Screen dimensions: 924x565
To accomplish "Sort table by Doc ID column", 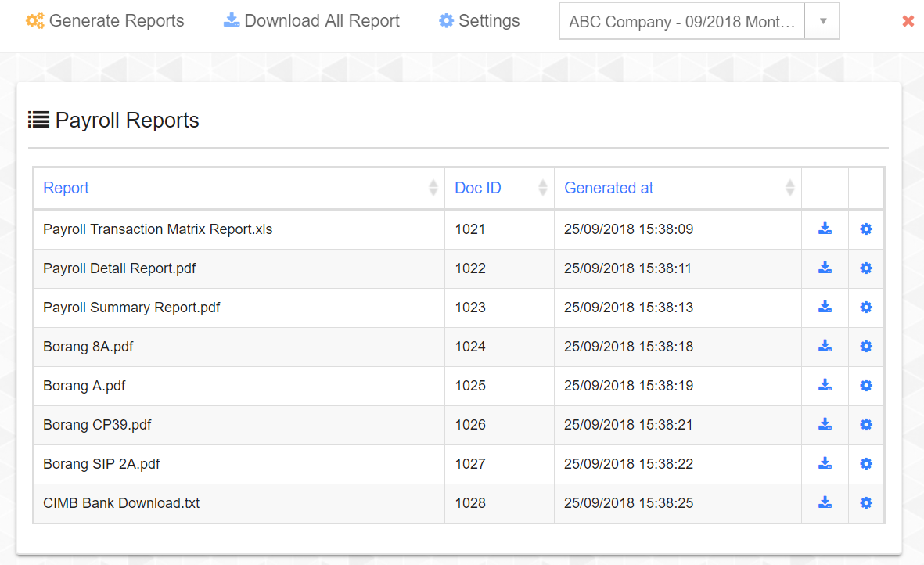I will pyautogui.click(x=477, y=188).
